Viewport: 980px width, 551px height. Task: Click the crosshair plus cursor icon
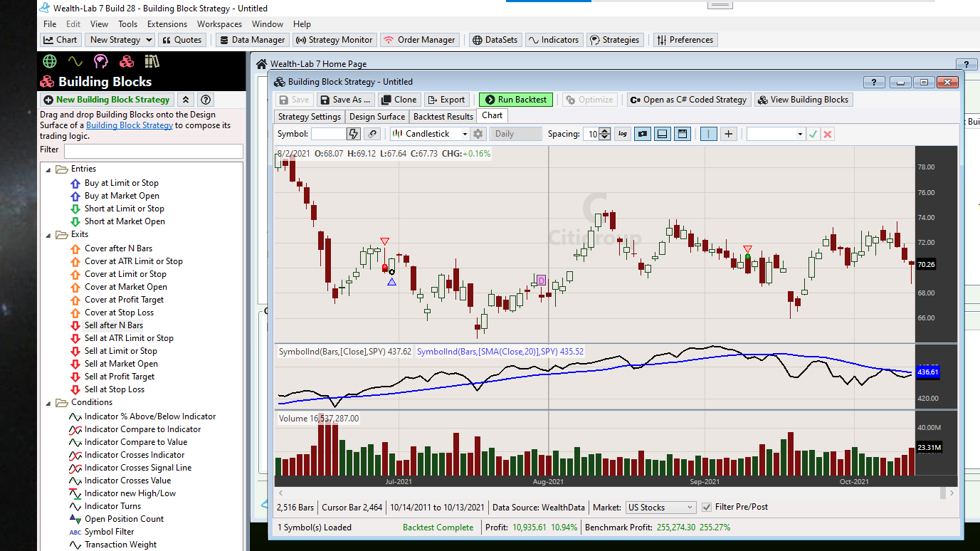click(x=728, y=134)
